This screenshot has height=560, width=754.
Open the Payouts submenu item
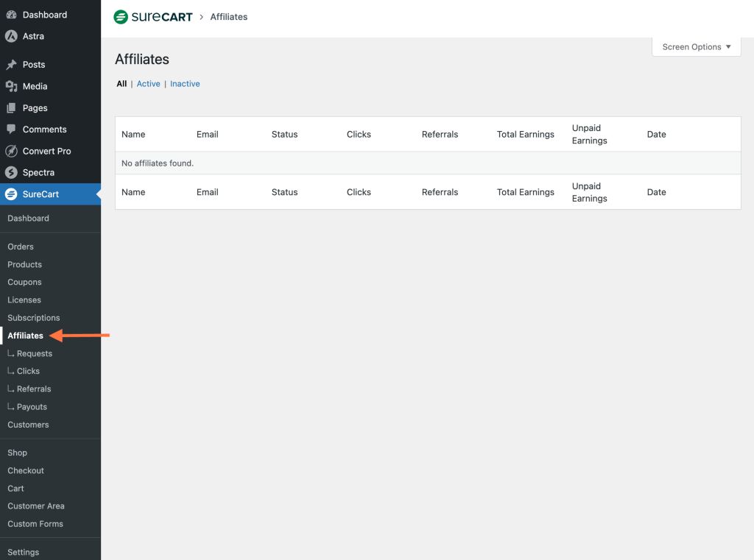pyautogui.click(x=32, y=407)
